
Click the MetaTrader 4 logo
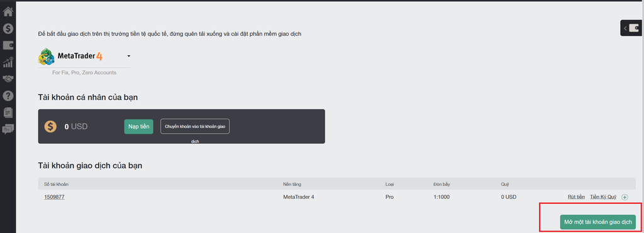coord(70,56)
